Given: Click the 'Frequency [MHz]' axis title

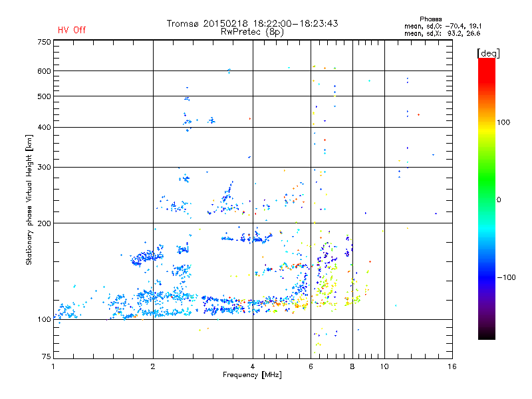Looking at the screenshot, I should [252, 375].
